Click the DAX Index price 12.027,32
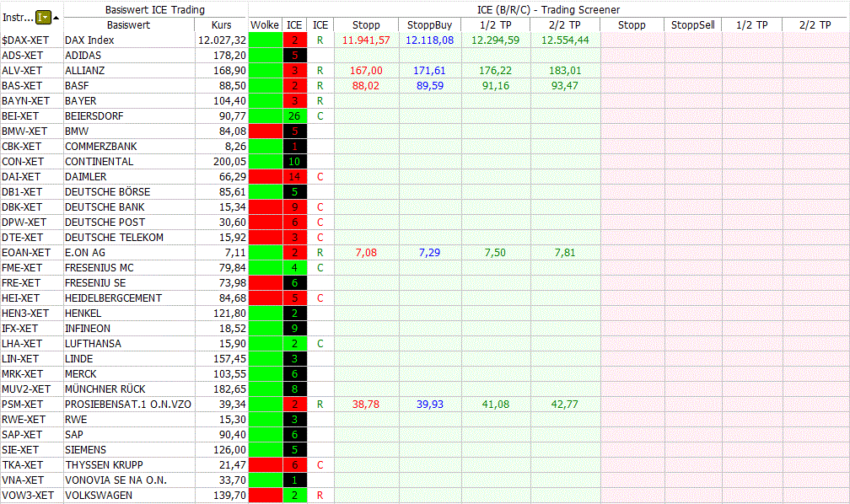 223,40
